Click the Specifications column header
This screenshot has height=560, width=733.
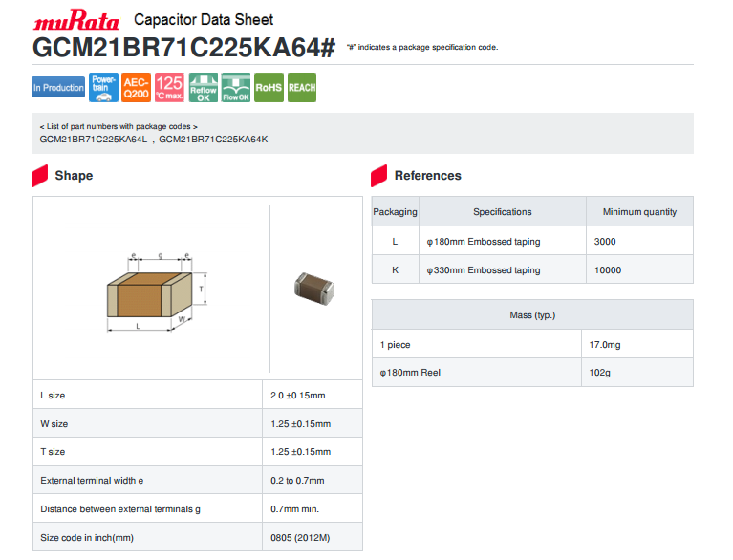click(x=503, y=212)
